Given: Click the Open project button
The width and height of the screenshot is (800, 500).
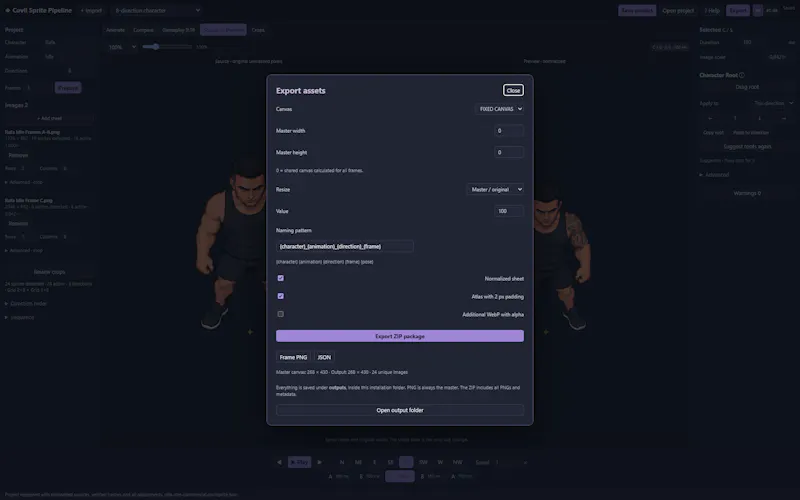Looking at the screenshot, I should coord(678,10).
